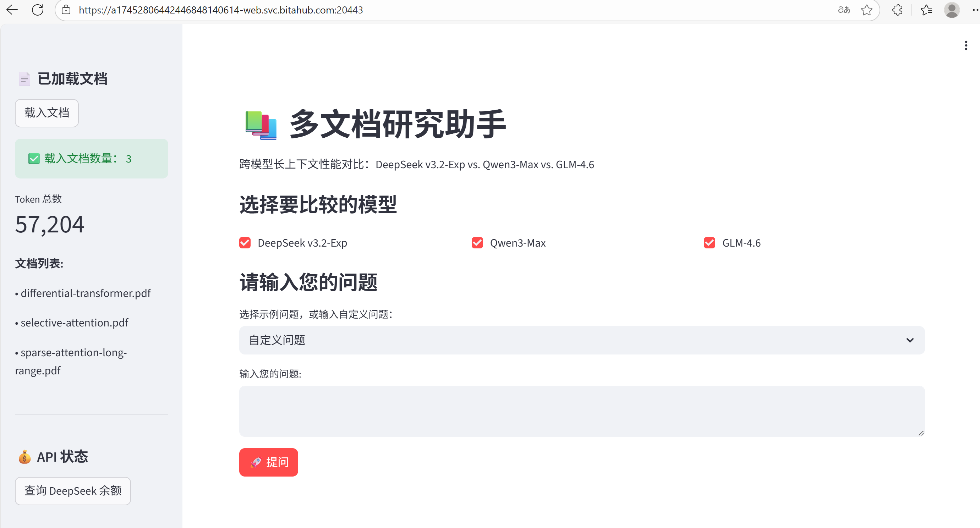Image resolution: width=980 pixels, height=528 pixels.
Task: Click the 查询 DeepSeek 余额 button
Action: click(73, 491)
